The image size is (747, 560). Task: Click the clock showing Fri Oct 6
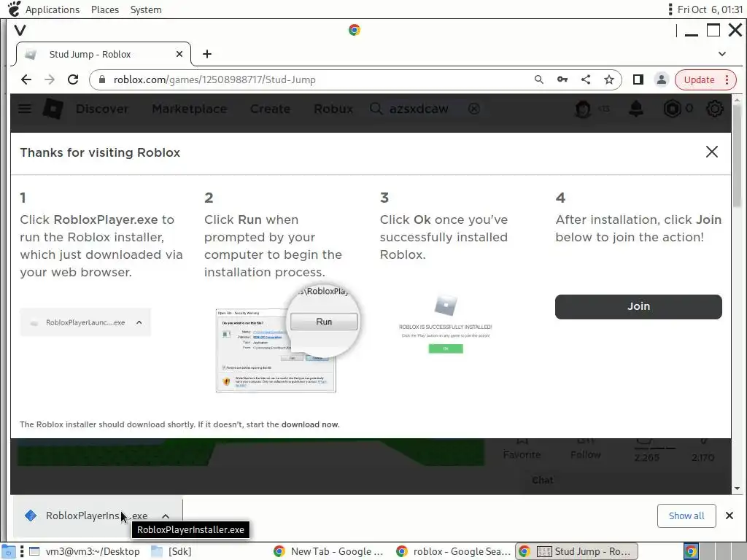coord(710,9)
